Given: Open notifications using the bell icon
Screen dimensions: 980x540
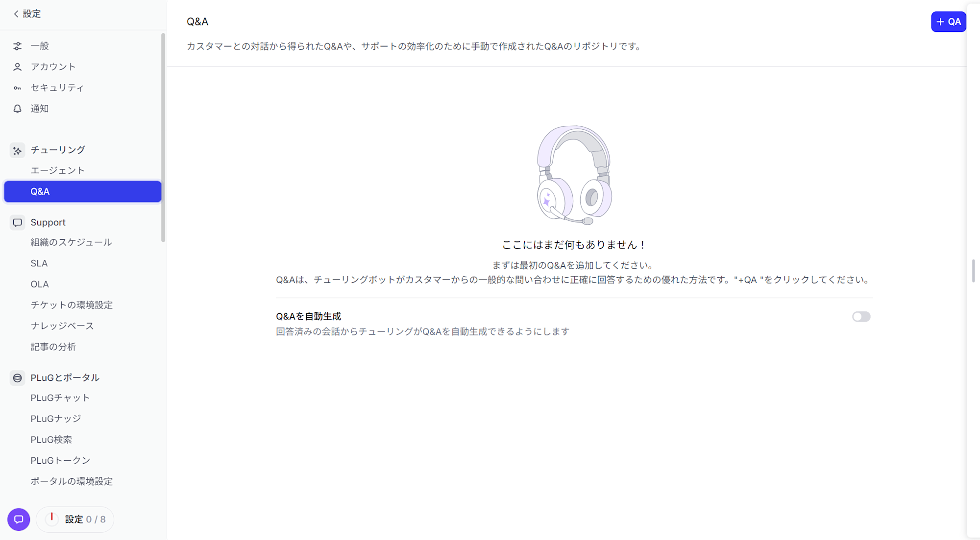Looking at the screenshot, I should pos(18,109).
